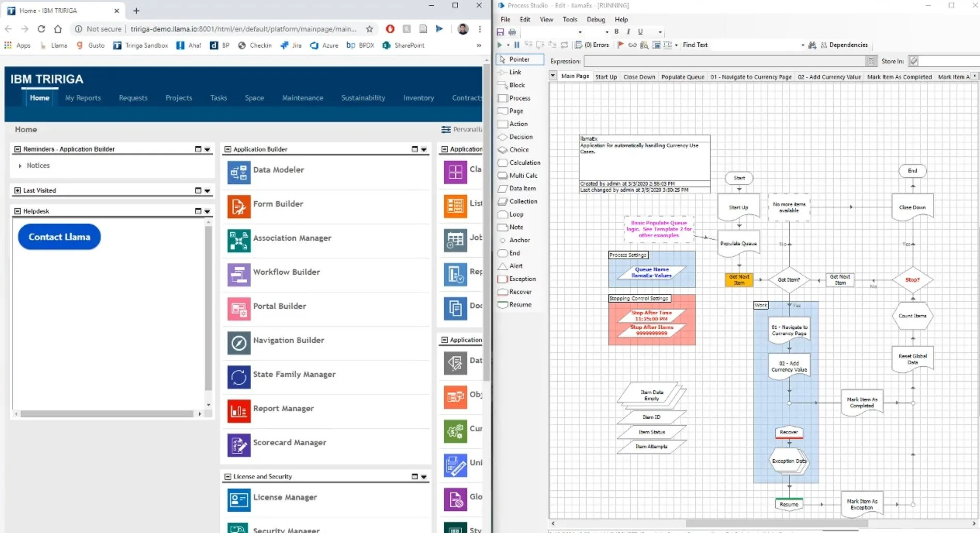Image resolution: width=980 pixels, height=533 pixels.
Task: Open the My Reports tab in TRIRIGA
Action: coord(83,98)
